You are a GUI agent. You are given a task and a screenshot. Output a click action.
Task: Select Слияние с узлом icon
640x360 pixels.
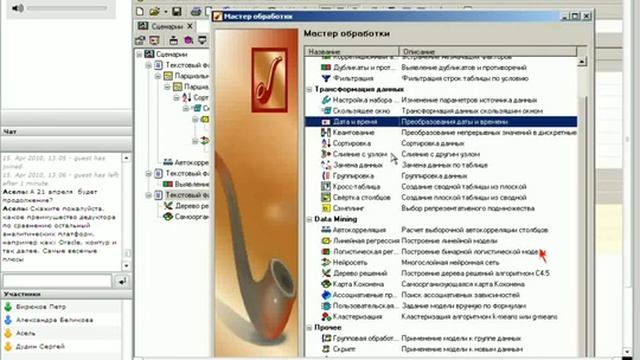326,154
